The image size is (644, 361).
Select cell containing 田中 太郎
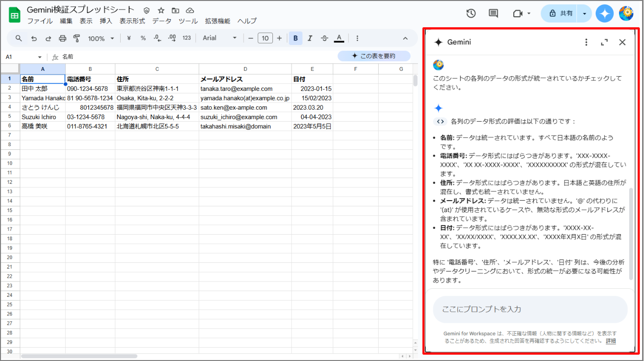tap(43, 89)
